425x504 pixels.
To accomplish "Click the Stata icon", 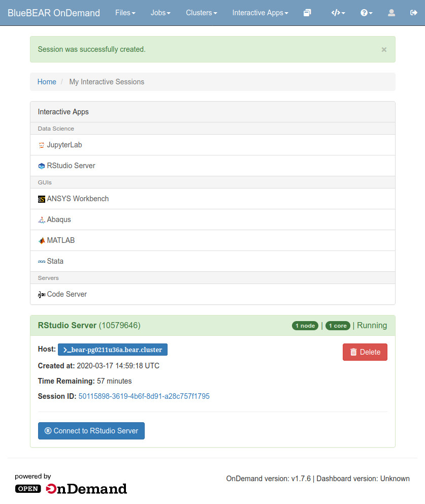I will (42, 262).
